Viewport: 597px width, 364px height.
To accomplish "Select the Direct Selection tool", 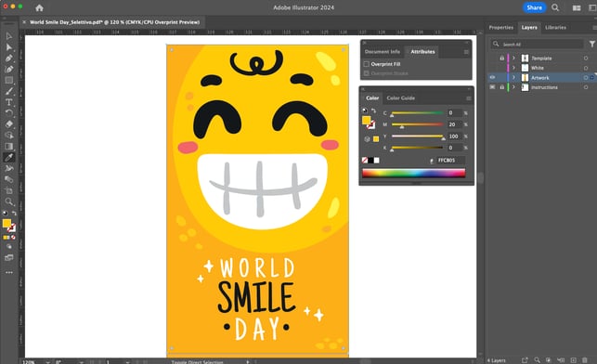I will coord(8,47).
